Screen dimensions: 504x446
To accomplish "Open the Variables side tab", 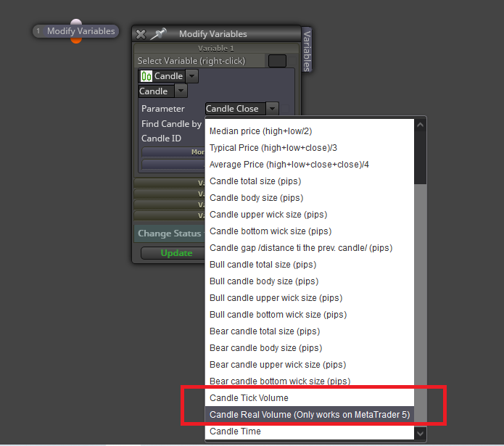I will click(307, 51).
